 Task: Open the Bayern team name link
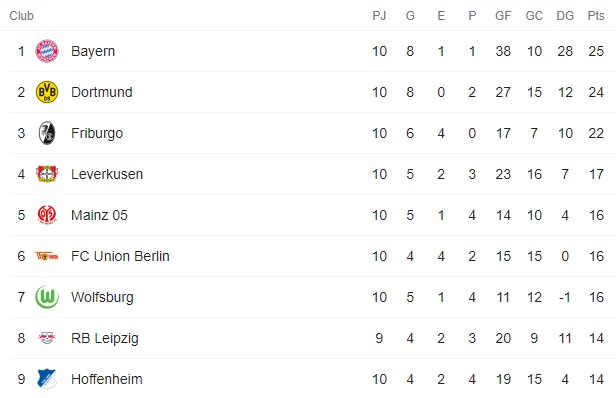coord(93,51)
